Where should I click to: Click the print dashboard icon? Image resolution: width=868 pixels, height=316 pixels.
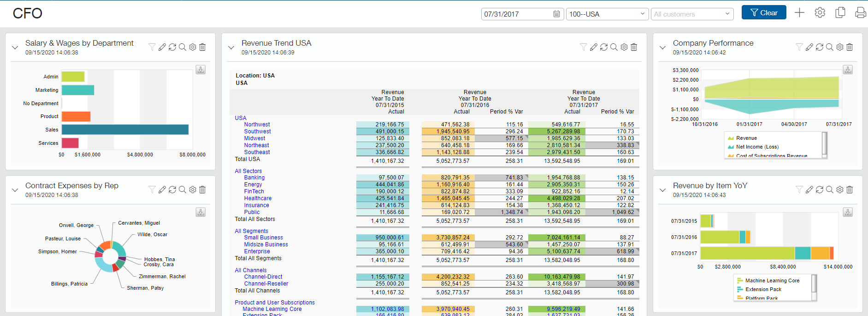point(860,13)
